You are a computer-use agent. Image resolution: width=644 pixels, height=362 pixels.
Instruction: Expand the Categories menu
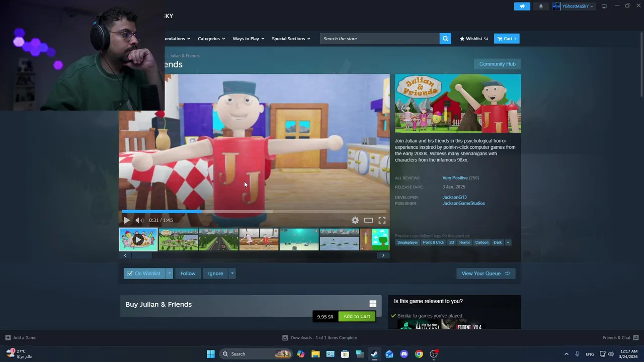(x=211, y=39)
